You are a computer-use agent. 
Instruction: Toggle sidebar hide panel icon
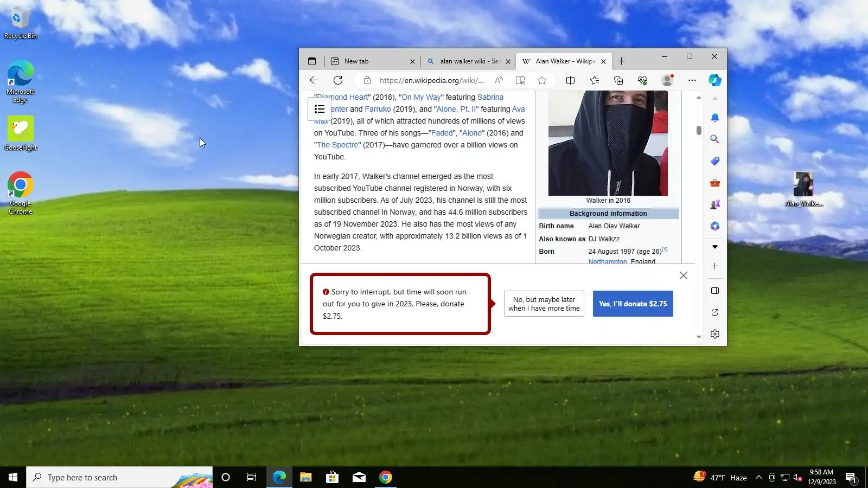tap(715, 291)
